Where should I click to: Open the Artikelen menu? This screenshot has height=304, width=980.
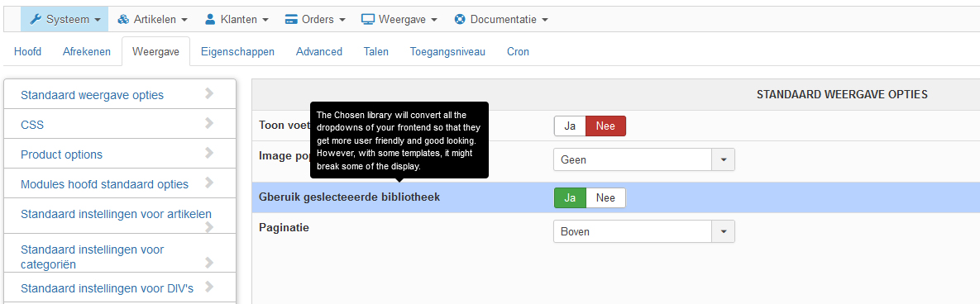coord(152,19)
